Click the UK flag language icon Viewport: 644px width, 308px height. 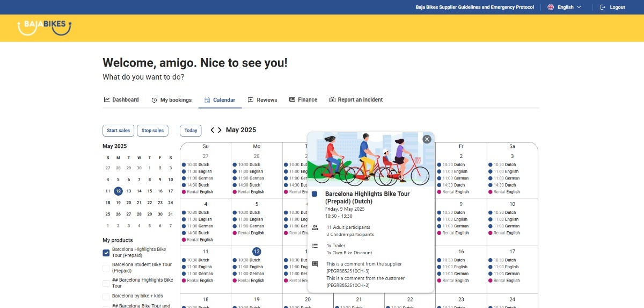coord(551,7)
